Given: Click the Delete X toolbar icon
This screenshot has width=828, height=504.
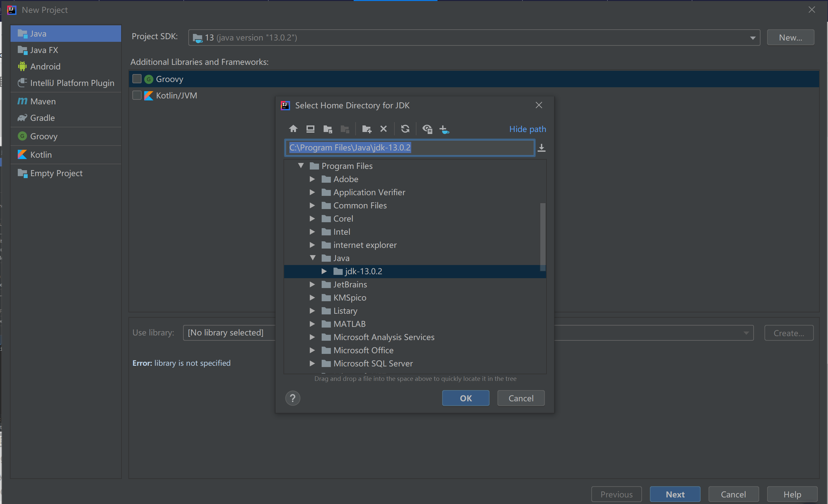Looking at the screenshot, I should [x=384, y=129].
